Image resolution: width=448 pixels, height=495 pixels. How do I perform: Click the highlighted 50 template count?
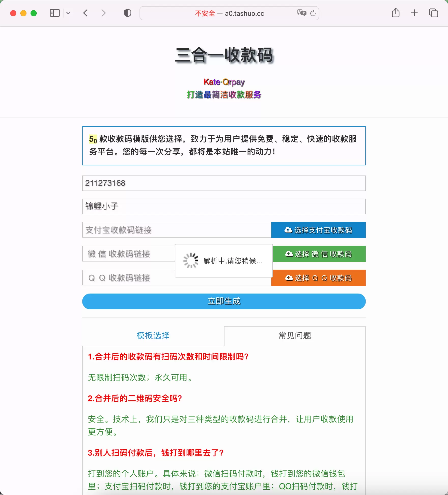coord(93,139)
